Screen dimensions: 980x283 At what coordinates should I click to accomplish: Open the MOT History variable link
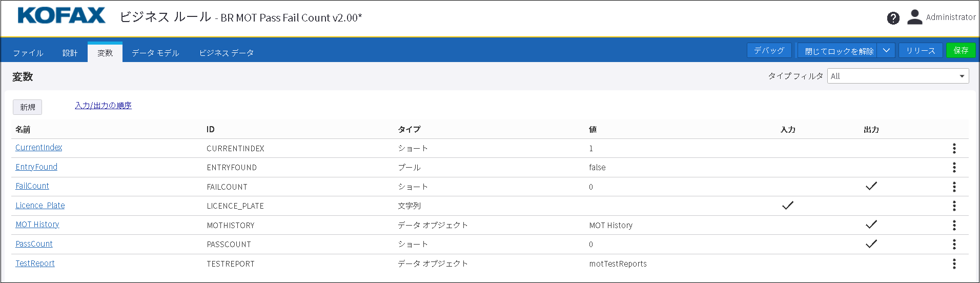click(37, 225)
